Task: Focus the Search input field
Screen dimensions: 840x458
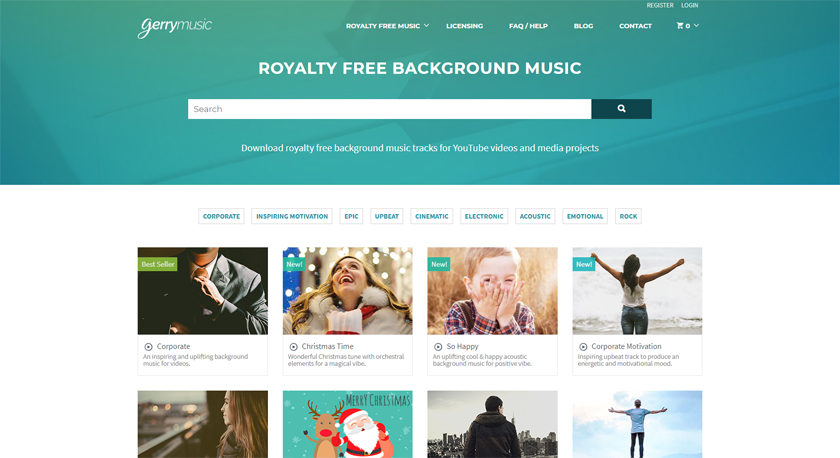Action: coord(389,109)
